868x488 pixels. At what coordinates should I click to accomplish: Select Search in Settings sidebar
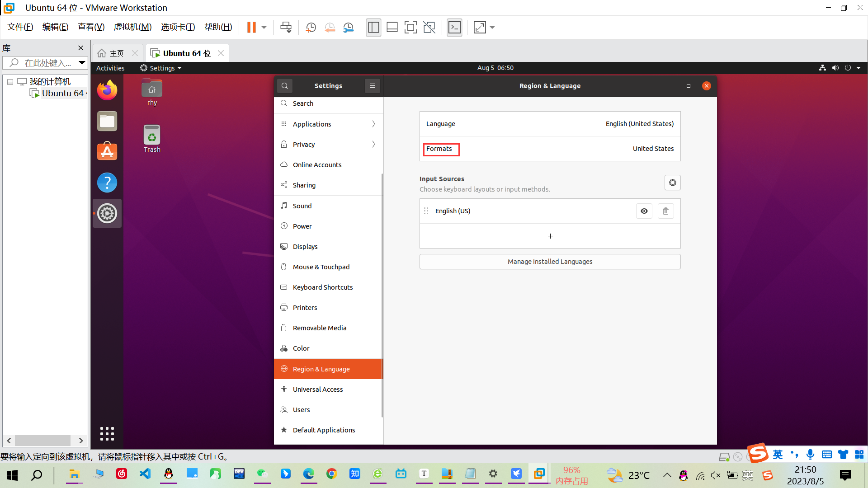[329, 103]
